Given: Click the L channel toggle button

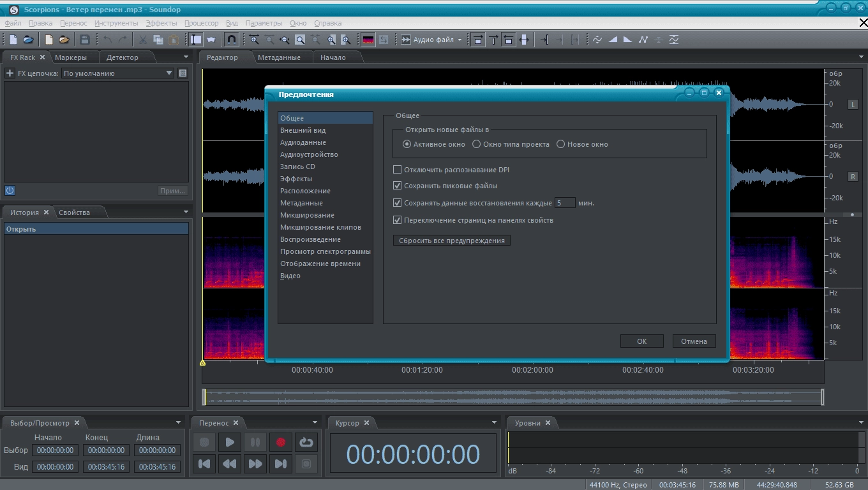Looking at the screenshot, I should (853, 104).
